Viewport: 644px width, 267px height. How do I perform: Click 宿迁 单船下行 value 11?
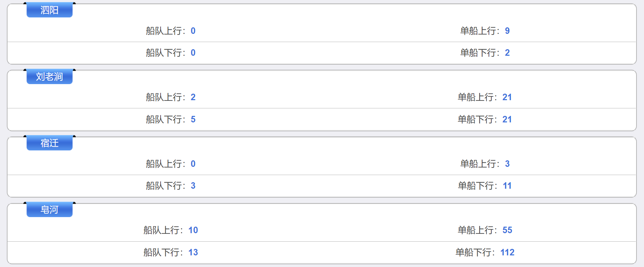[x=507, y=186]
